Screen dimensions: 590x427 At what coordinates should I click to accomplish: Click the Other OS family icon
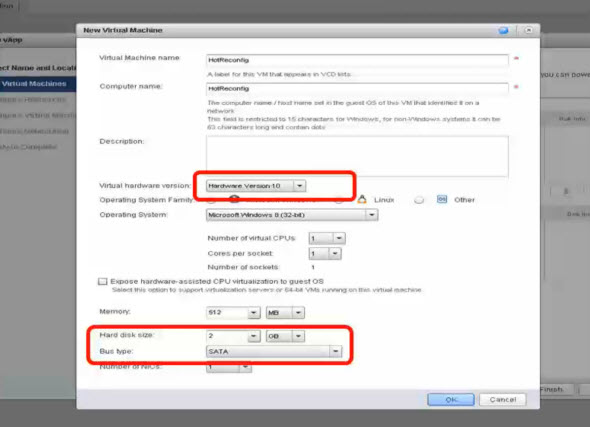tap(442, 199)
